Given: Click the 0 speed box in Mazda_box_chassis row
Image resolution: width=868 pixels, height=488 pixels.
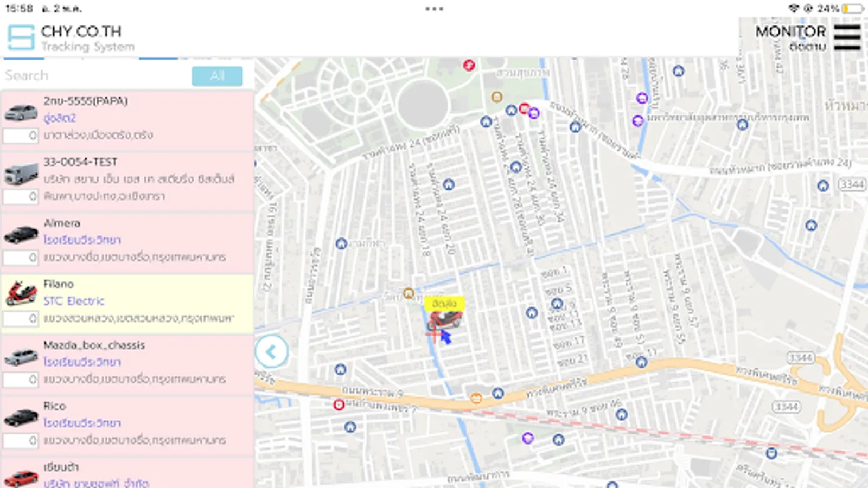Looking at the screenshot, I should pos(21,380).
